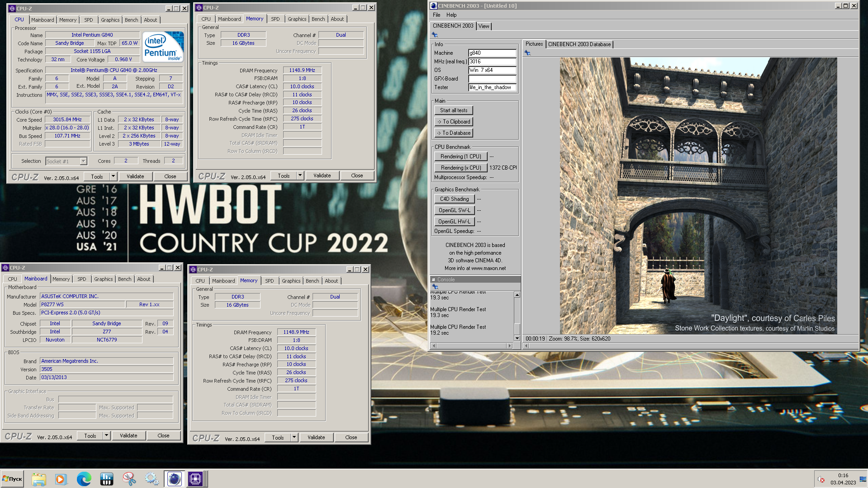Switch to the CINEBENCH taskbar button
The height and width of the screenshot is (488, 868).
(x=174, y=479)
